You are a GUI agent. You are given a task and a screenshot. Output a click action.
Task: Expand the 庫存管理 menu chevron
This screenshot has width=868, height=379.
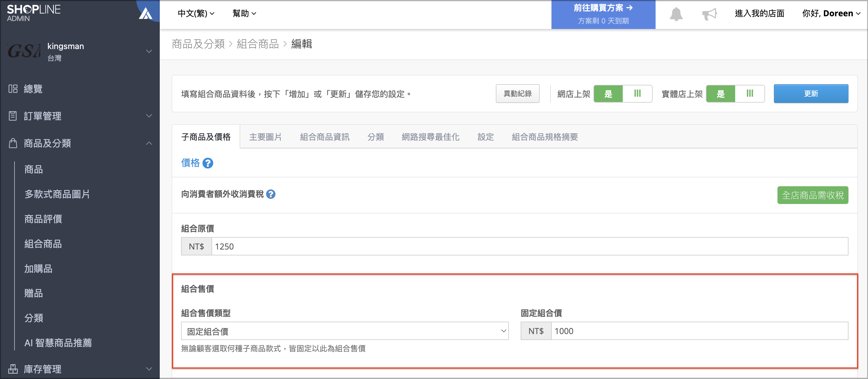pos(149,369)
